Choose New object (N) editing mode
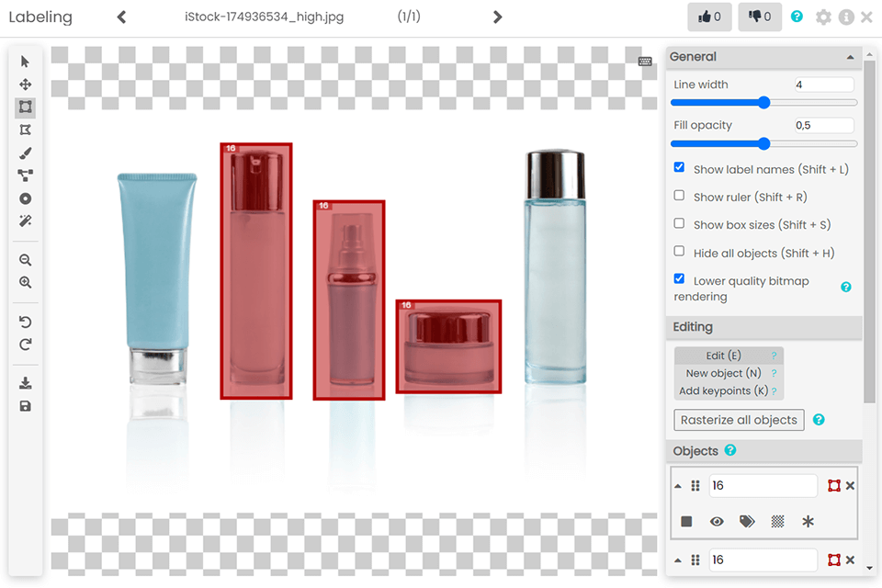The image size is (882, 588). (x=723, y=373)
